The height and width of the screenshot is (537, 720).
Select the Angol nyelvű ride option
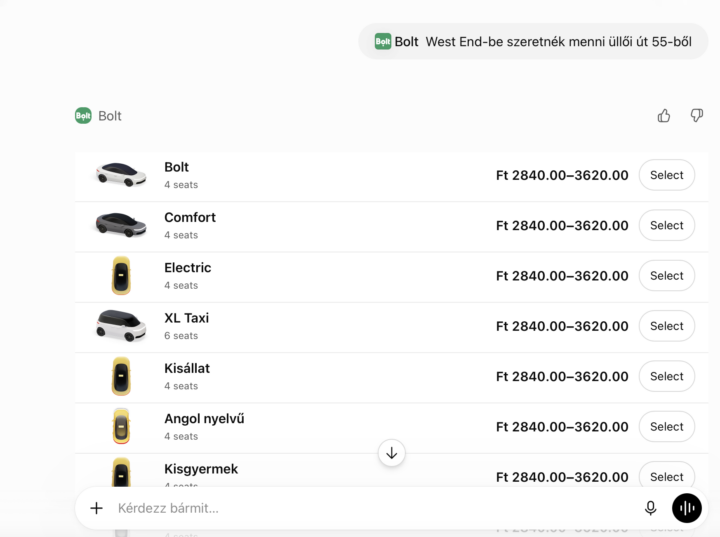(x=667, y=426)
